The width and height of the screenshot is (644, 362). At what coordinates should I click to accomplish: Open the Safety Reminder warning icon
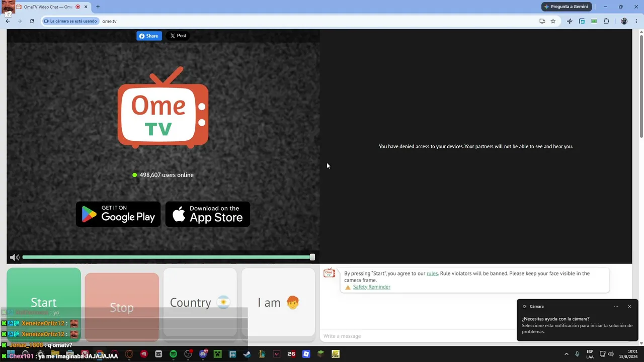[348, 287]
